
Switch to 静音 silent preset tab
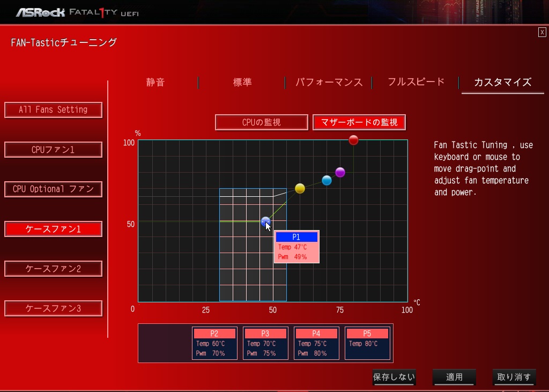coord(155,83)
